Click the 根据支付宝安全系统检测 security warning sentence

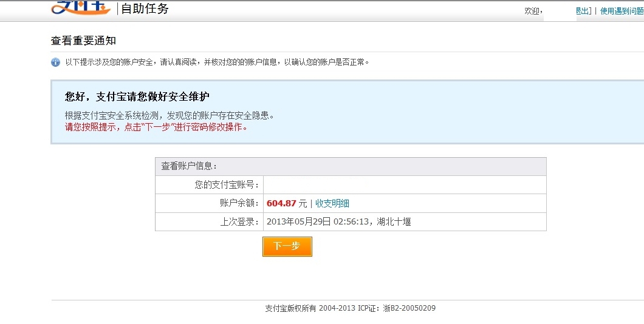(170, 116)
